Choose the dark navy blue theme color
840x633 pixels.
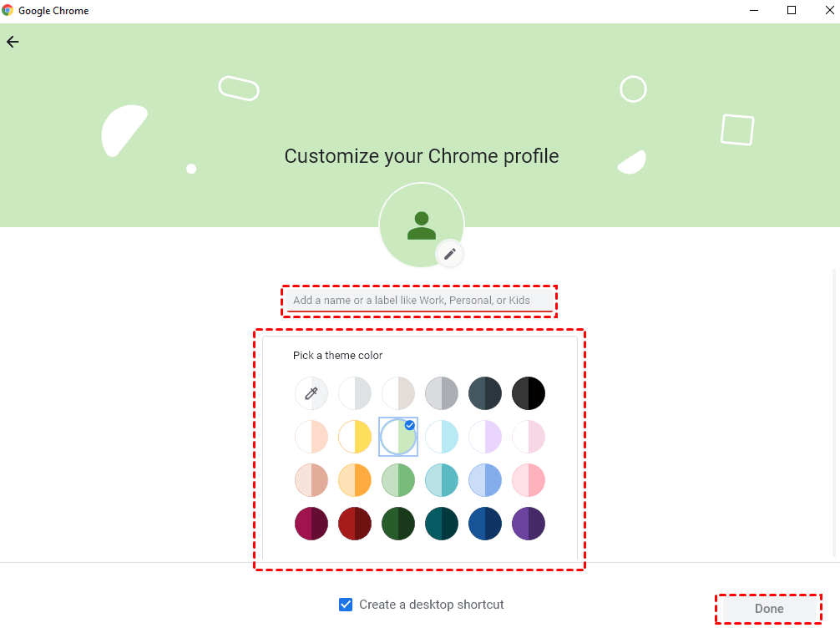point(485,524)
